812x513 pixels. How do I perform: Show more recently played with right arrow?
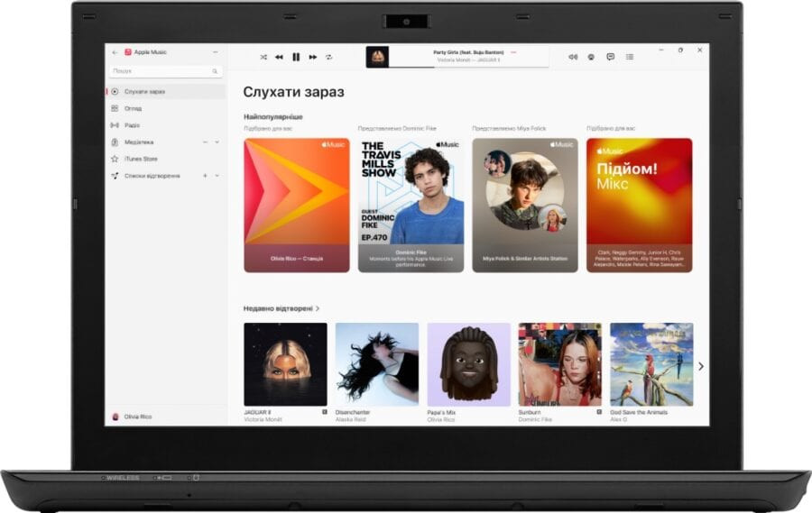click(x=701, y=367)
